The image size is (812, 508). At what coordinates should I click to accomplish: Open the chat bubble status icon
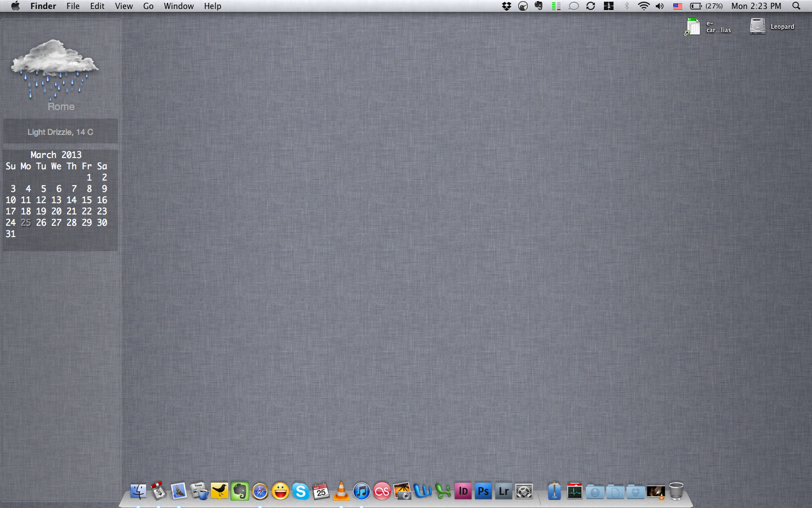573,6
